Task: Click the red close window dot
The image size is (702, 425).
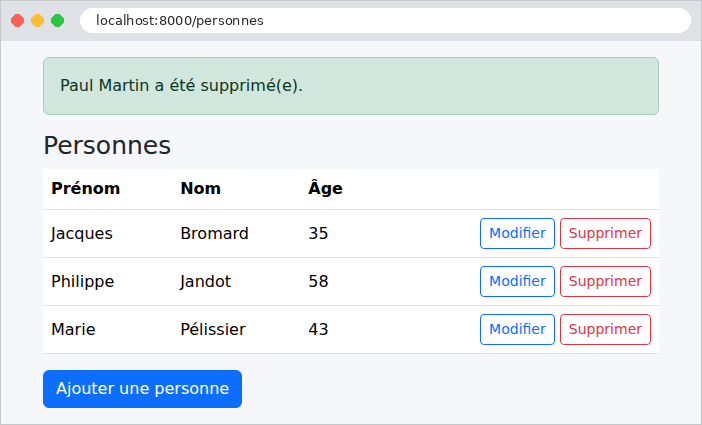Action: (x=17, y=21)
